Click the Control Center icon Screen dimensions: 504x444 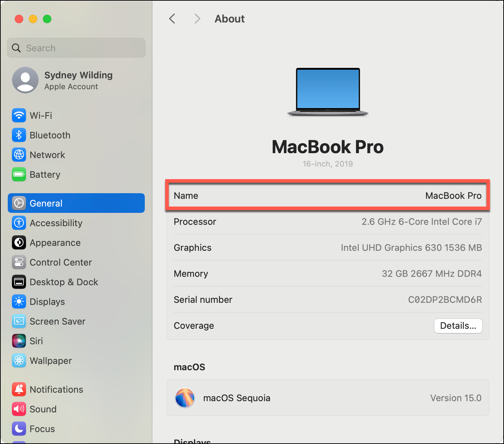(x=19, y=262)
